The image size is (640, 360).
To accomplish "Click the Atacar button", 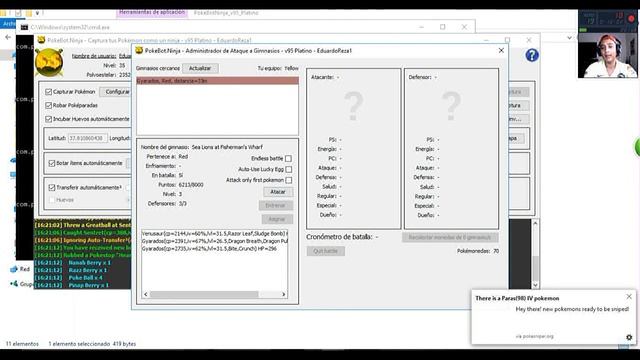I will (x=278, y=192).
